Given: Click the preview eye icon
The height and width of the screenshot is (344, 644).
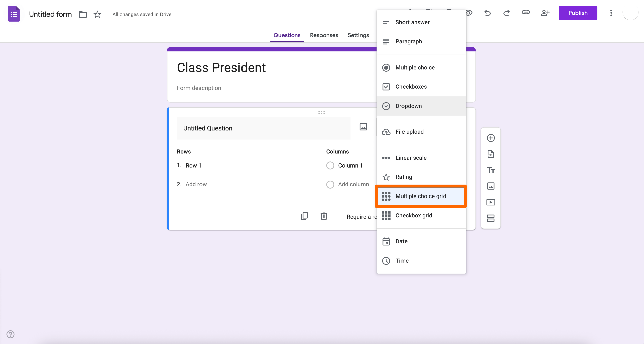Looking at the screenshot, I should pyautogui.click(x=469, y=13).
